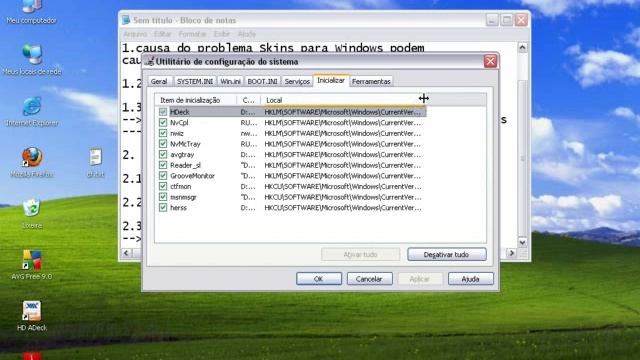Uncheck the HDeck startup item
This screenshot has height=360, width=640.
(163, 112)
